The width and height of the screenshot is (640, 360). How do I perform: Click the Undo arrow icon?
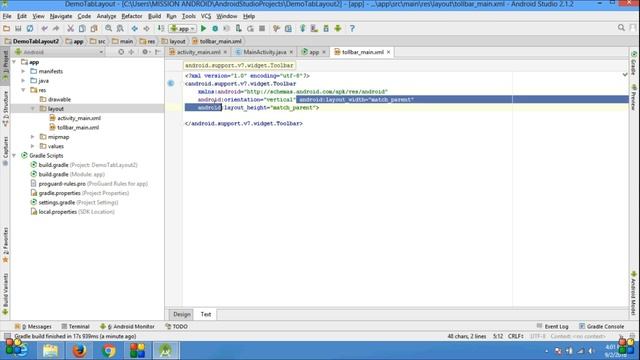coord(44,29)
